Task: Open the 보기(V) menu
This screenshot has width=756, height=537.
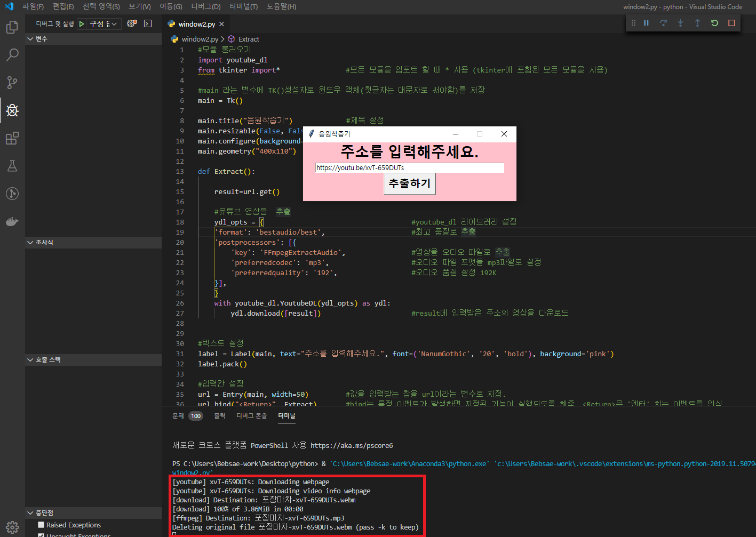Action: (140, 6)
